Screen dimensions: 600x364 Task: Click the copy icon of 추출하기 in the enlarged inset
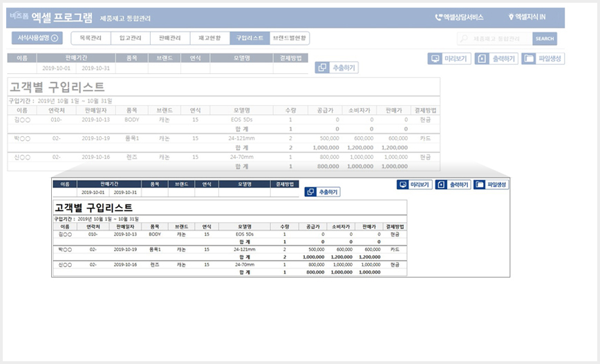point(310,192)
